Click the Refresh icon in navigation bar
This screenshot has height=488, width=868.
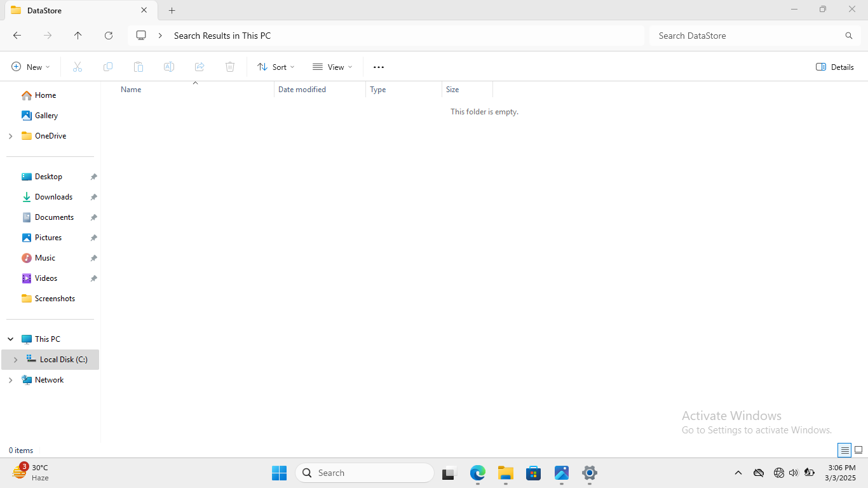[109, 36]
